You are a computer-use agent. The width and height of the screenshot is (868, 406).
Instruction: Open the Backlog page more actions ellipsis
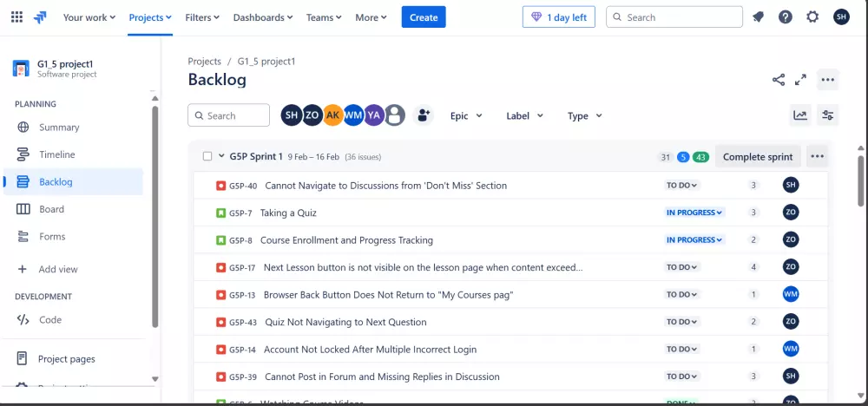coord(827,80)
